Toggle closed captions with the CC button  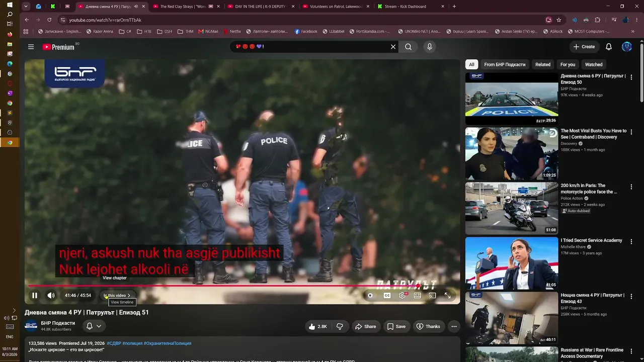[387, 296]
